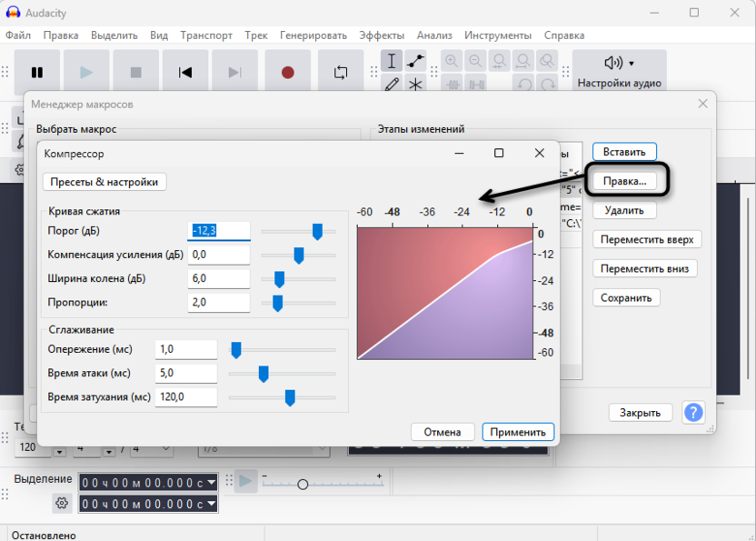Select the Draw pencil tool
The image size is (756, 541).
coord(392,84)
